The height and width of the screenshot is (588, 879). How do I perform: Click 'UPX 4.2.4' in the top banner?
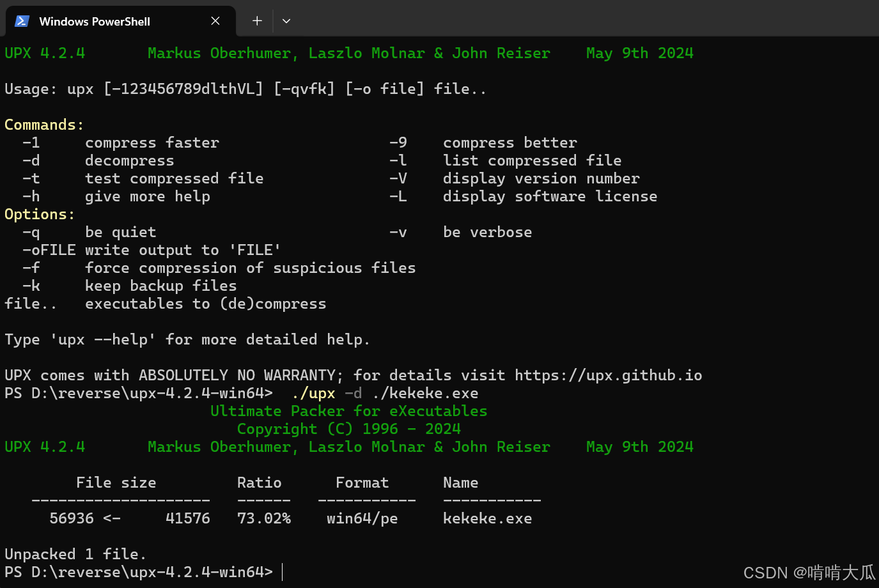(x=45, y=53)
